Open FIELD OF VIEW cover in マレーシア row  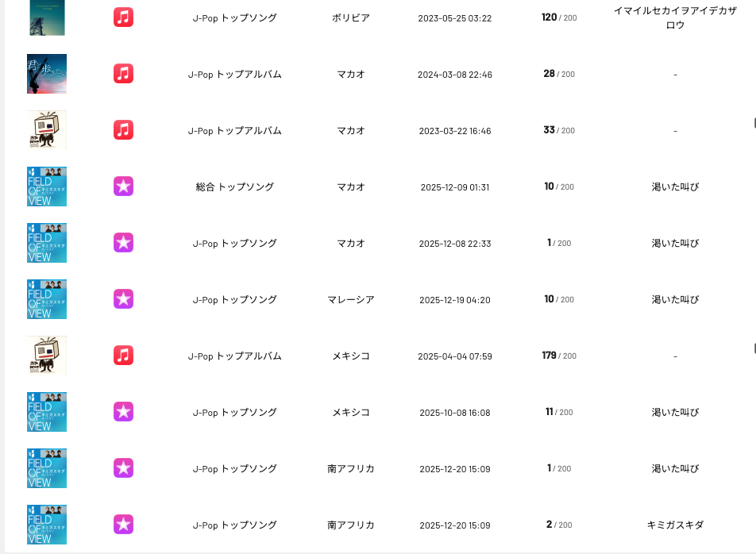[x=47, y=299]
